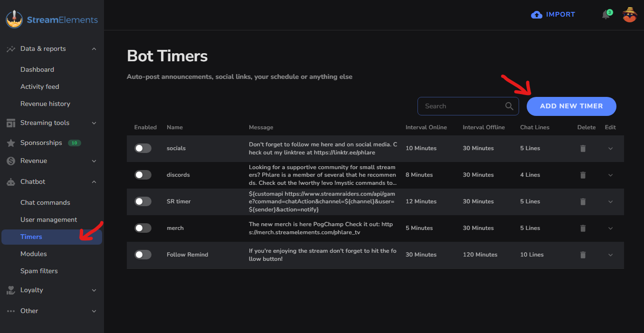Click the Streaming tools icon
Viewport: 644px width, 333px height.
(10, 123)
